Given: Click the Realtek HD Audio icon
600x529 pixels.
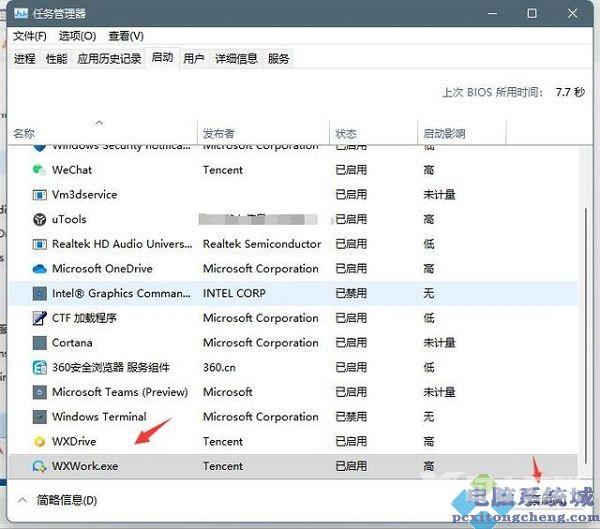Looking at the screenshot, I should (39, 244).
